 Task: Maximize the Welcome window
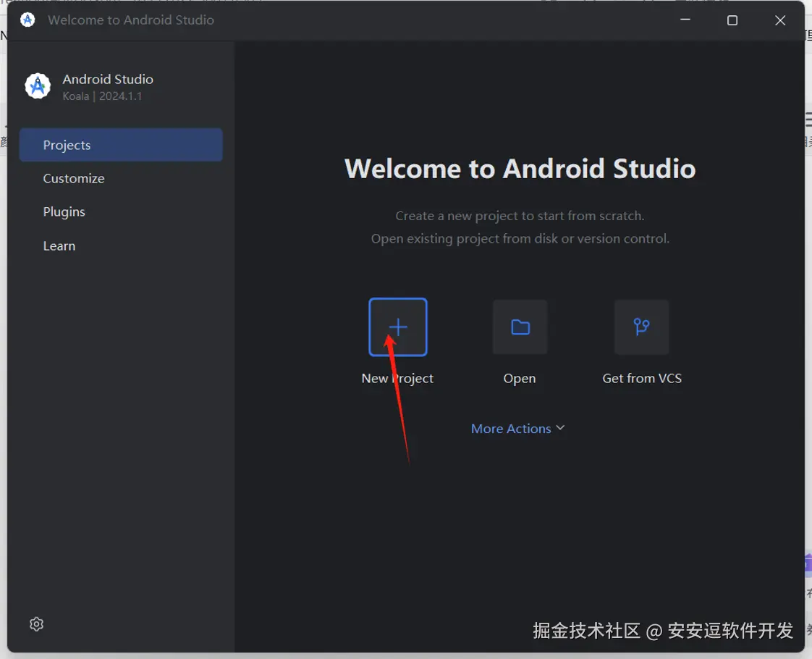point(732,20)
